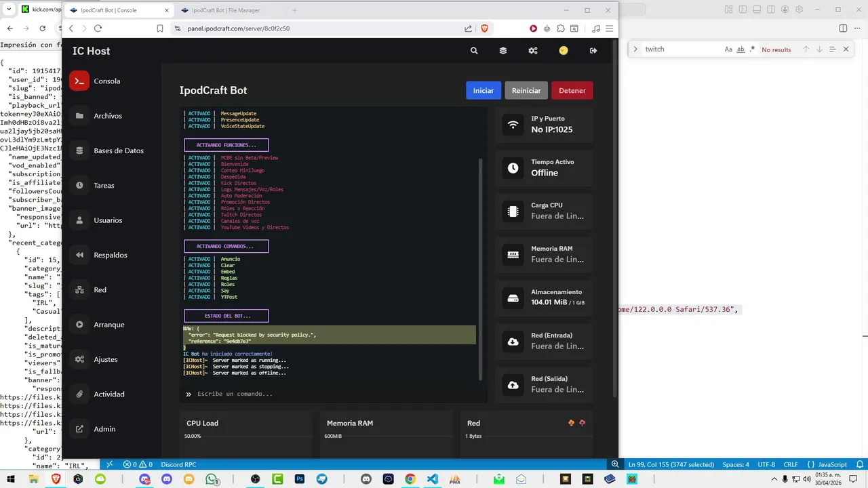Click the logout arrow icon in panel header

(593, 51)
